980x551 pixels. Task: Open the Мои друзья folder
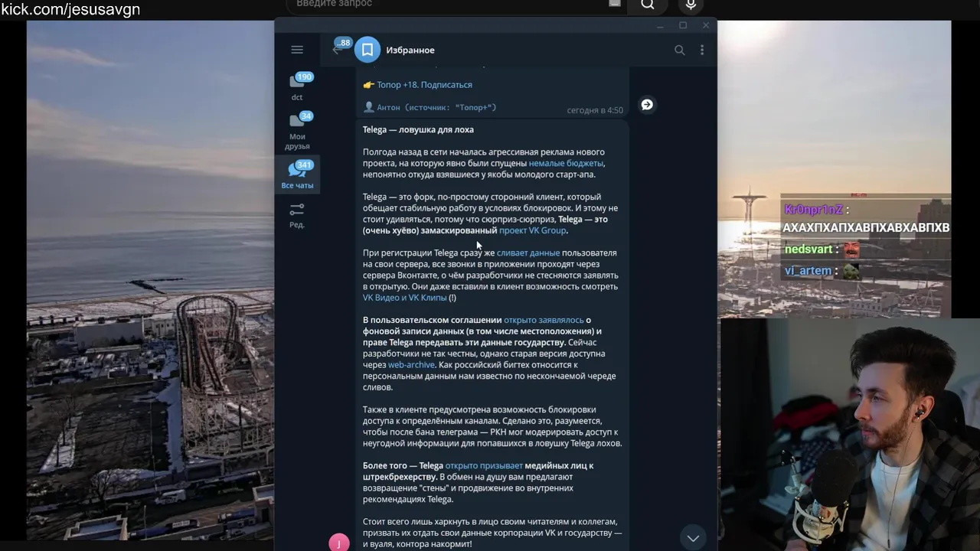click(297, 130)
